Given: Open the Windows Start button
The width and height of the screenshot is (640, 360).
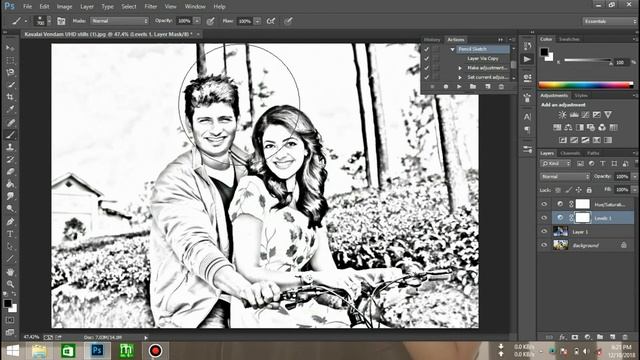Looking at the screenshot, I should (x=13, y=351).
